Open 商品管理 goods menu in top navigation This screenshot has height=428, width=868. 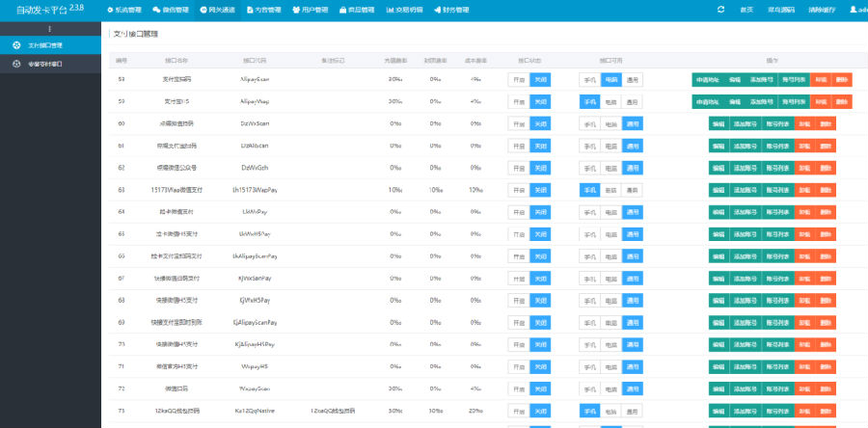[x=357, y=10]
